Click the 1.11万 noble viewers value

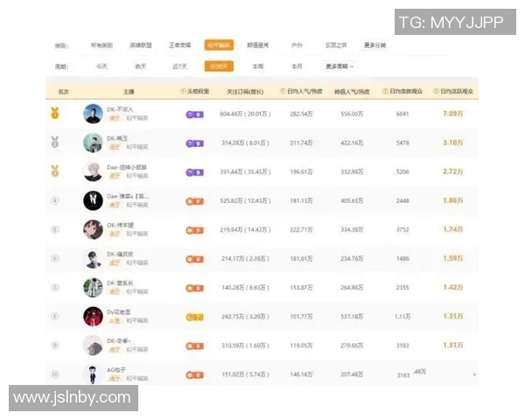(402, 316)
